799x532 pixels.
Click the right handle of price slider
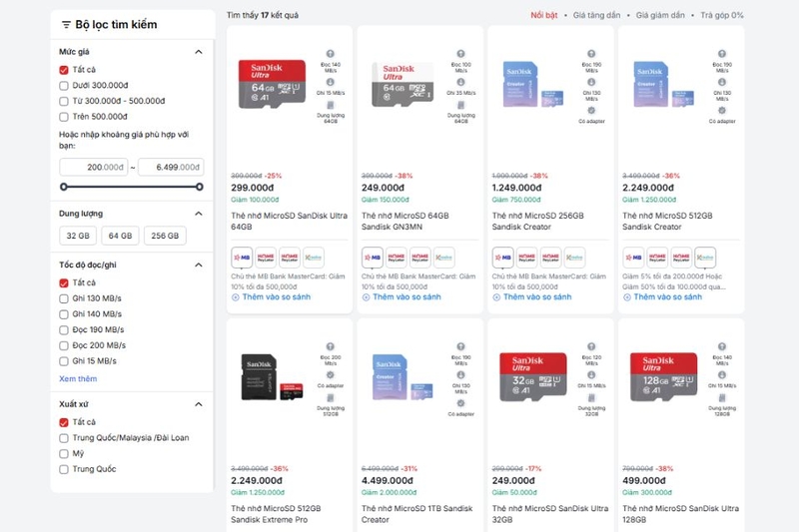[x=199, y=187]
